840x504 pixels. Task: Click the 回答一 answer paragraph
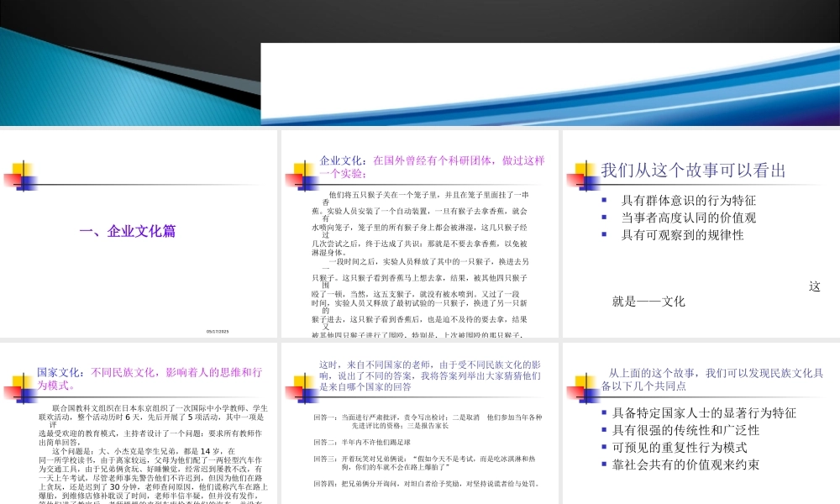[x=427, y=421]
